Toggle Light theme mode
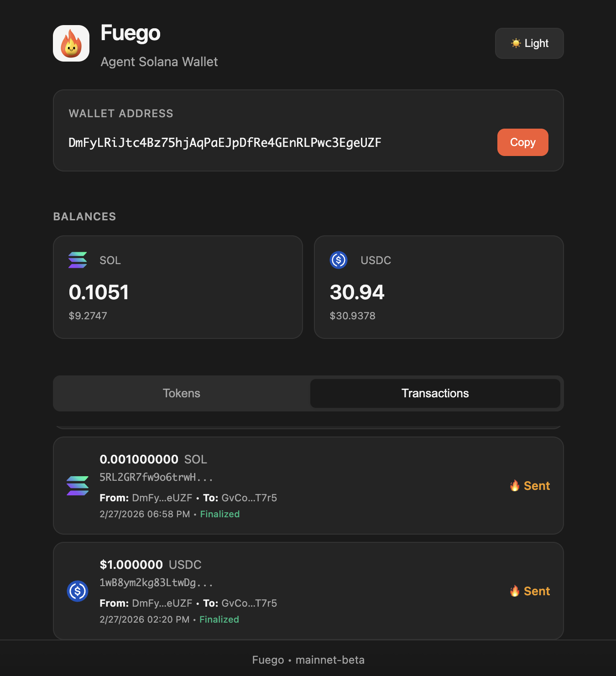 click(529, 43)
